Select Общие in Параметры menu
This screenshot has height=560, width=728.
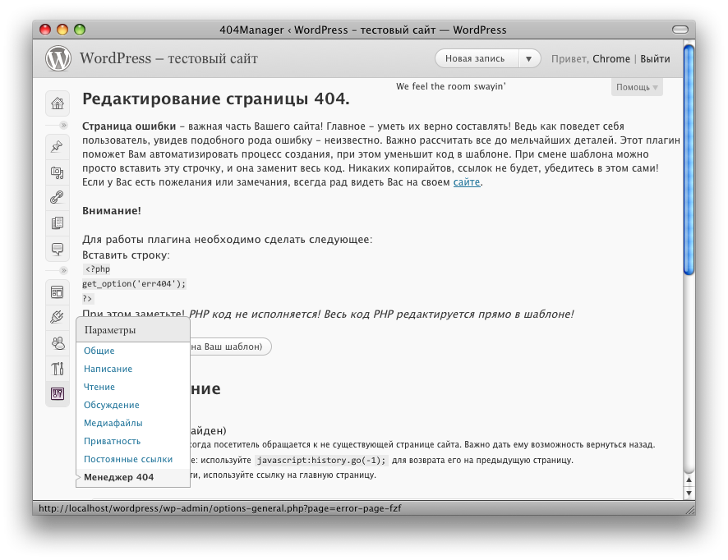(99, 351)
